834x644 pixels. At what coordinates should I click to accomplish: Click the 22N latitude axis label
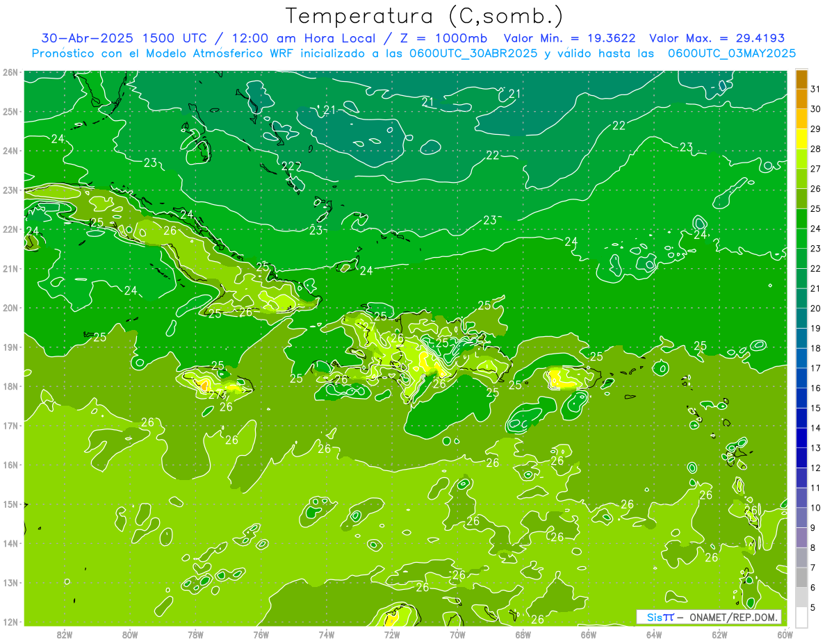click(x=10, y=229)
